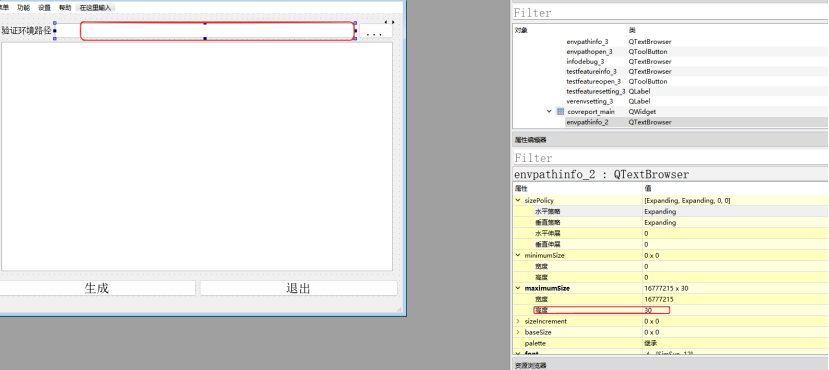This screenshot has width=829, height=370.
Task: Expand the sizeIncrement property
Action: (518, 321)
